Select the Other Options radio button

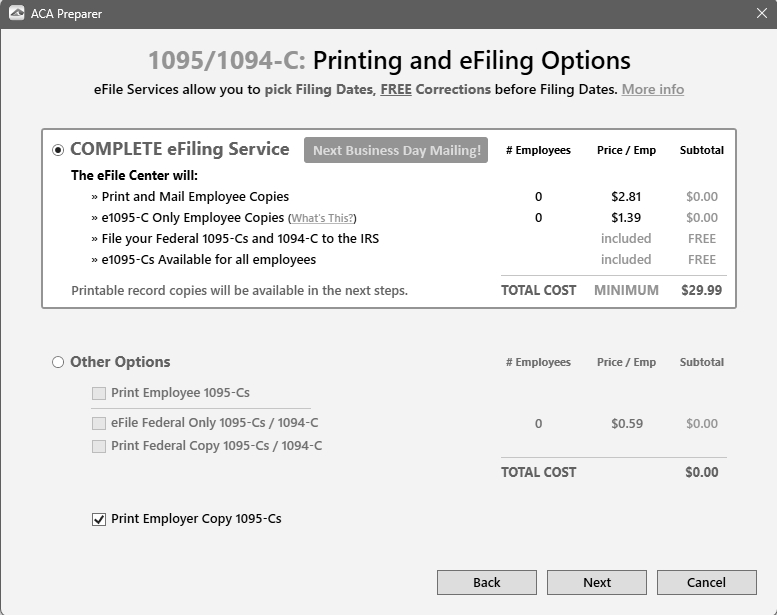click(58, 362)
